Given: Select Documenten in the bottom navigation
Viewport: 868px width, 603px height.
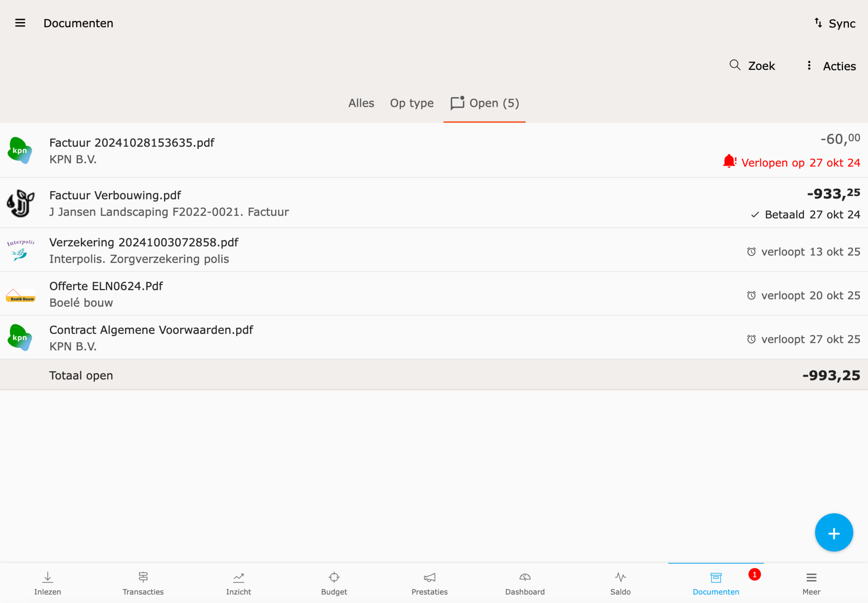Looking at the screenshot, I should (716, 583).
